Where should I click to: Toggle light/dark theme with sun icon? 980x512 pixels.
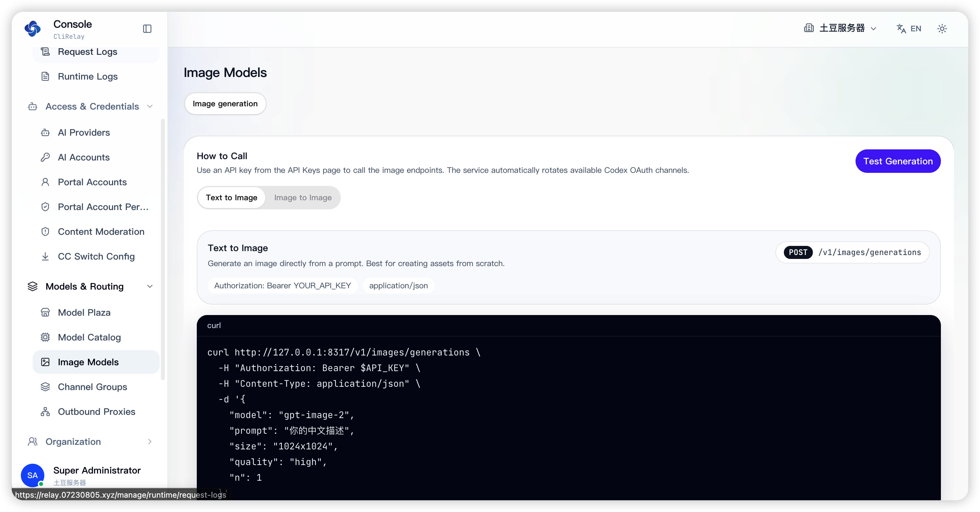(942, 29)
